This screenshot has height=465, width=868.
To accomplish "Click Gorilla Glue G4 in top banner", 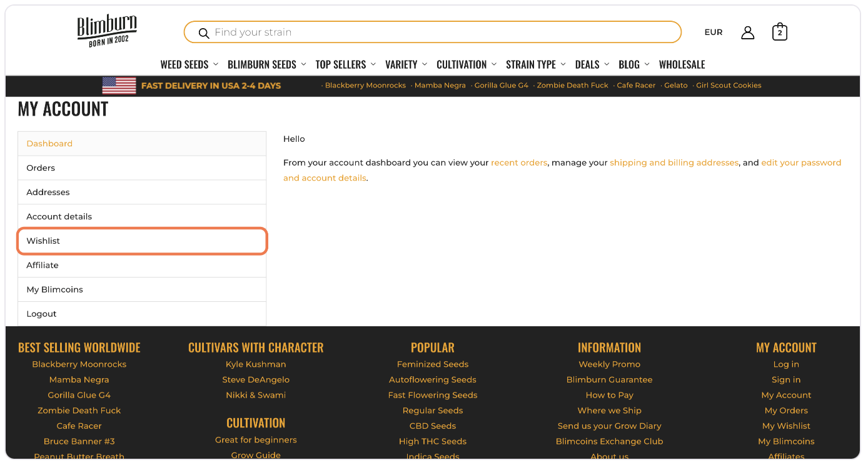I will click(502, 86).
